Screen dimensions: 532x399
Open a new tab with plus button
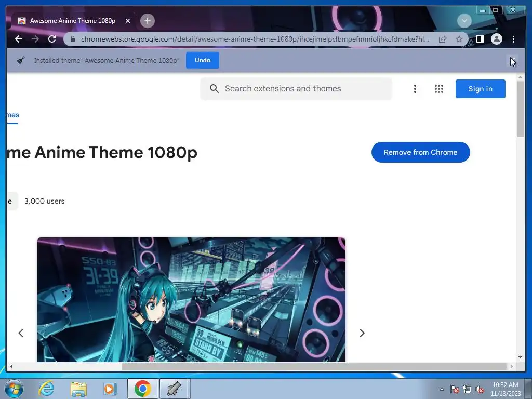pos(147,21)
